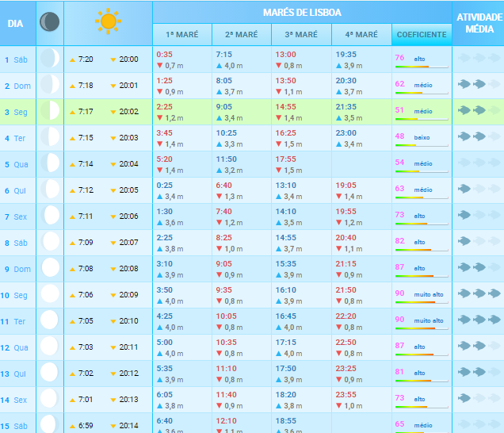Click the ATIVIDADE MÉDIA header
504x433 pixels.
pyautogui.click(x=479, y=23)
